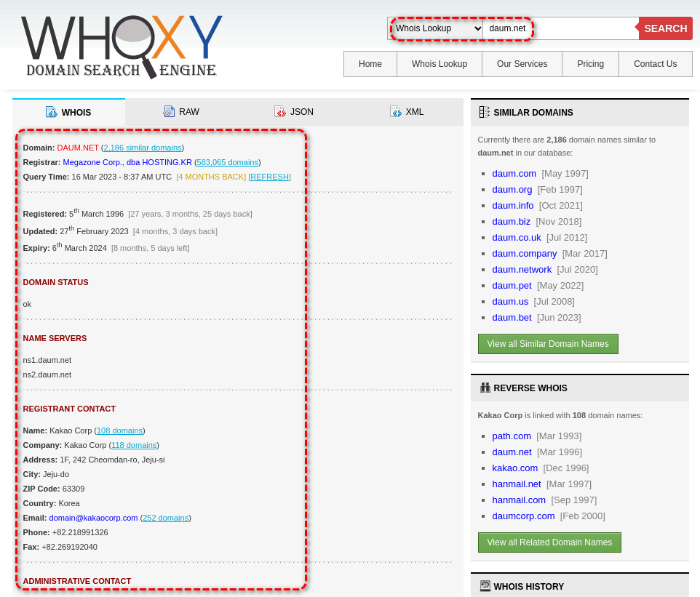The height and width of the screenshot is (597, 700).
Task: Click the JSON tab file icon
Action: (x=280, y=111)
